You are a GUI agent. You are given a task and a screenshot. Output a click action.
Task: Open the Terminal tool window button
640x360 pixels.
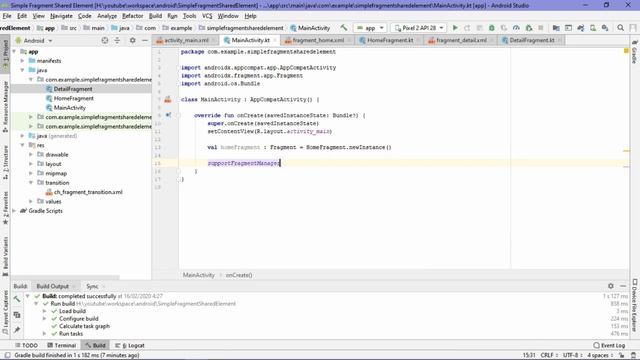(x=62, y=345)
